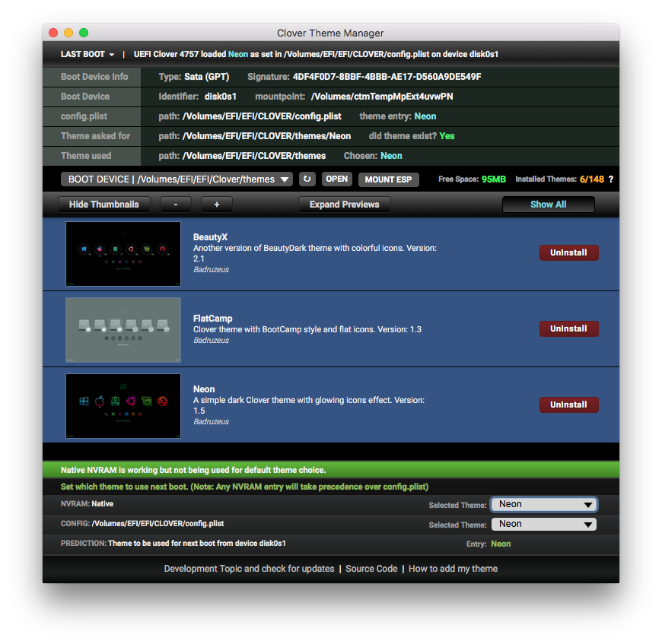
Task: Open the NVRAM Selected Theme dropdown
Action: point(544,504)
